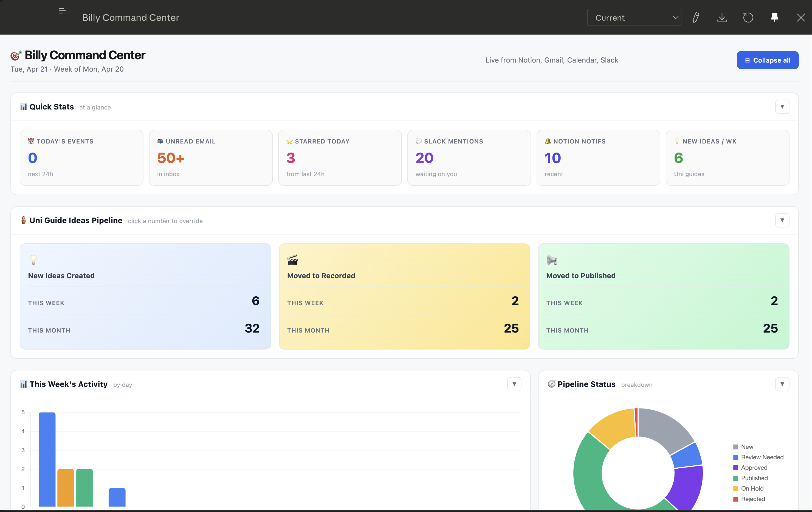This screenshot has width=812, height=512.
Task: Click the Unread Email count 50+
Action: point(171,158)
